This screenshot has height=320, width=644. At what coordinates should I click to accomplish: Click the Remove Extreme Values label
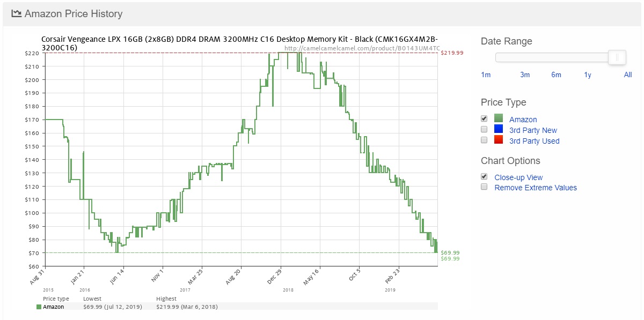pyautogui.click(x=536, y=188)
